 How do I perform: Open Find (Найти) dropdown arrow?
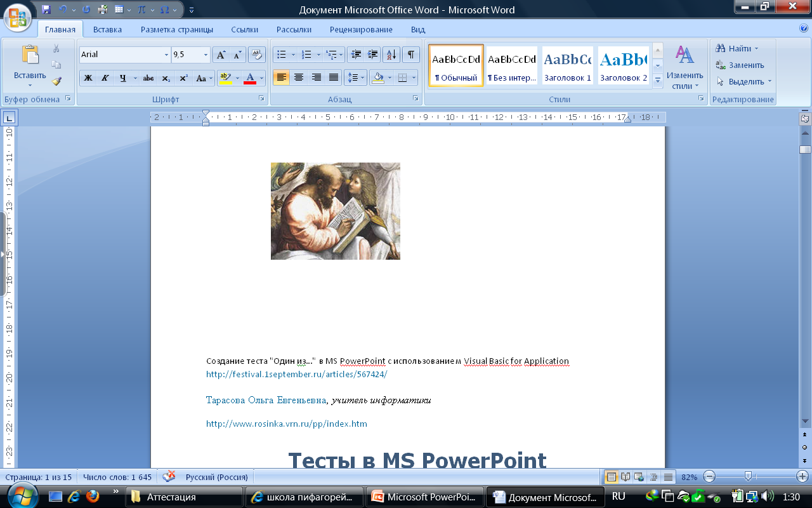pyautogui.click(x=756, y=48)
